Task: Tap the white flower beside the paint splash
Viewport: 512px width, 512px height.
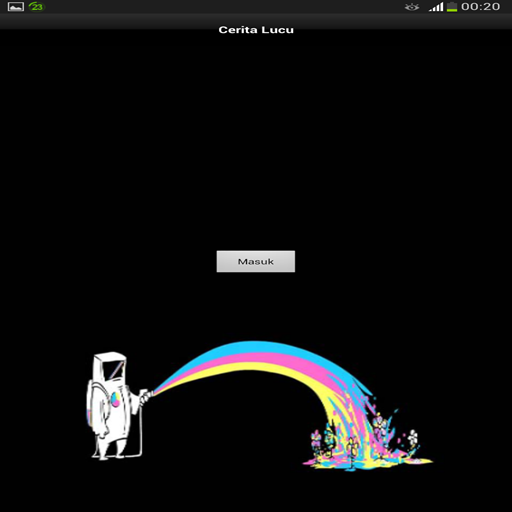Action: click(413, 437)
